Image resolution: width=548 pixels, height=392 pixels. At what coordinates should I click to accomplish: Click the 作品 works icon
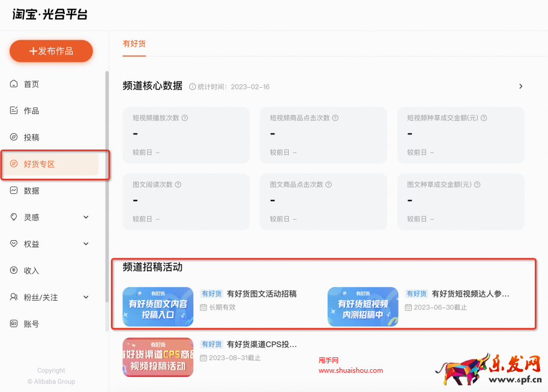14,110
